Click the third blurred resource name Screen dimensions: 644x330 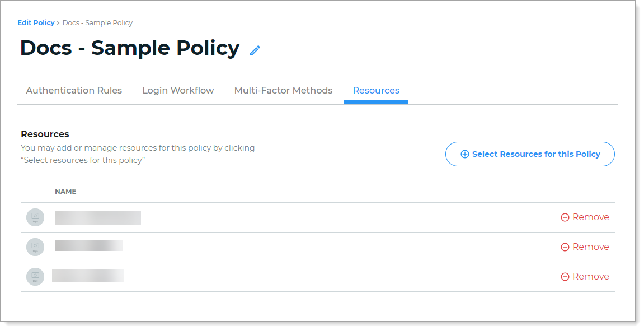[x=88, y=276]
